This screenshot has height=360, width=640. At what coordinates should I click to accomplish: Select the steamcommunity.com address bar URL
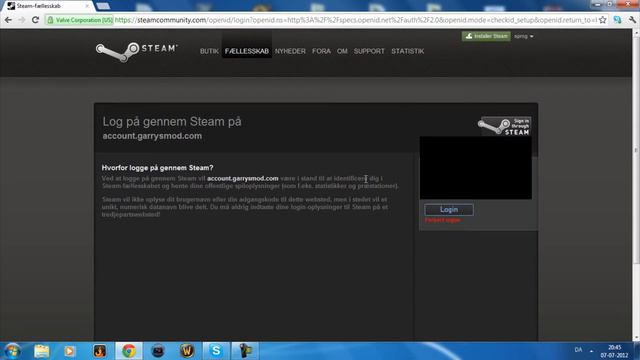tap(356, 20)
